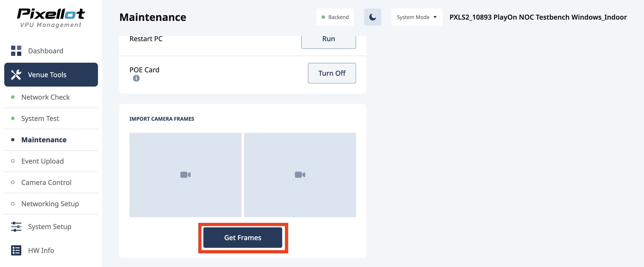
Task: Click the left camera frame placeholder
Action: 185,175
